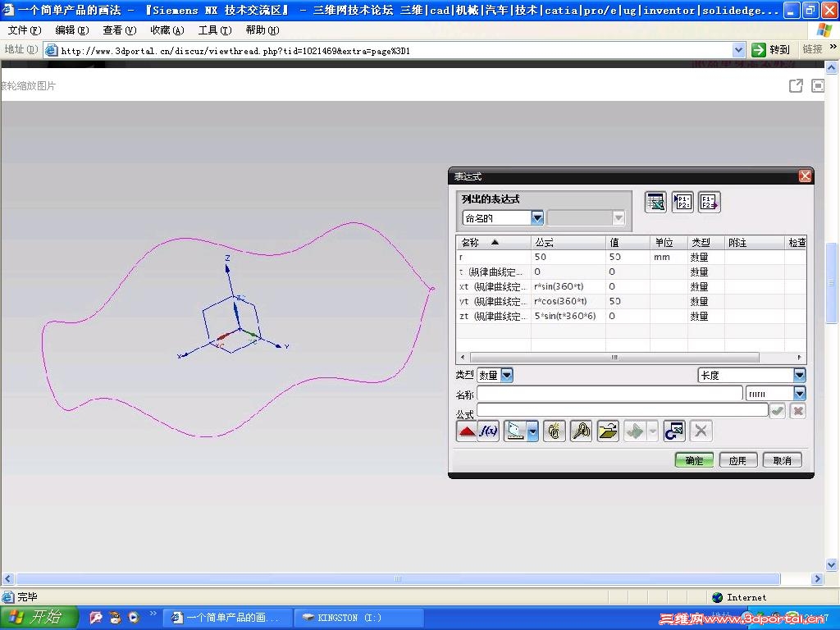Select the r expression row
This screenshot has width=840, height=630.
click(631, 257)
